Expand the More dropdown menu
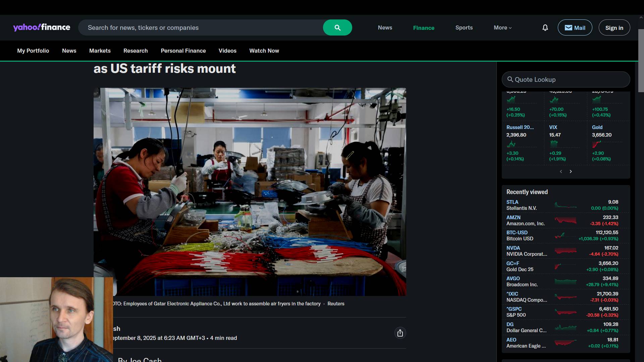Screen dimensions: 644x362 point(502,27)
